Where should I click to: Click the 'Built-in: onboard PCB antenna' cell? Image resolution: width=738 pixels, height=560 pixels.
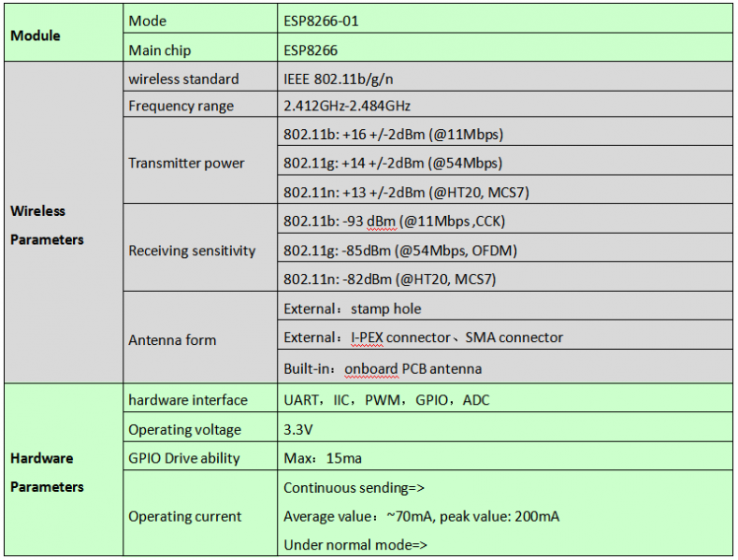(504, 366)
